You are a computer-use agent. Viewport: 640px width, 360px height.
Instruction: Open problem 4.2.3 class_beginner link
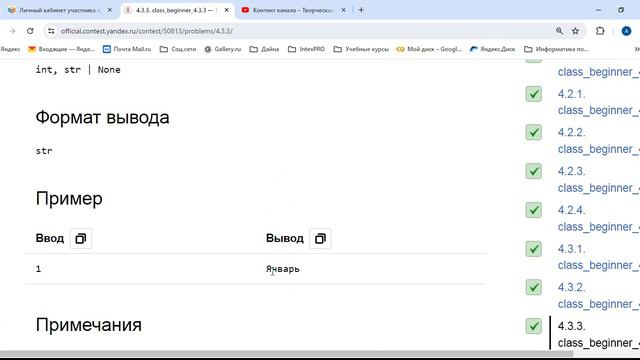tap(598, 180)
